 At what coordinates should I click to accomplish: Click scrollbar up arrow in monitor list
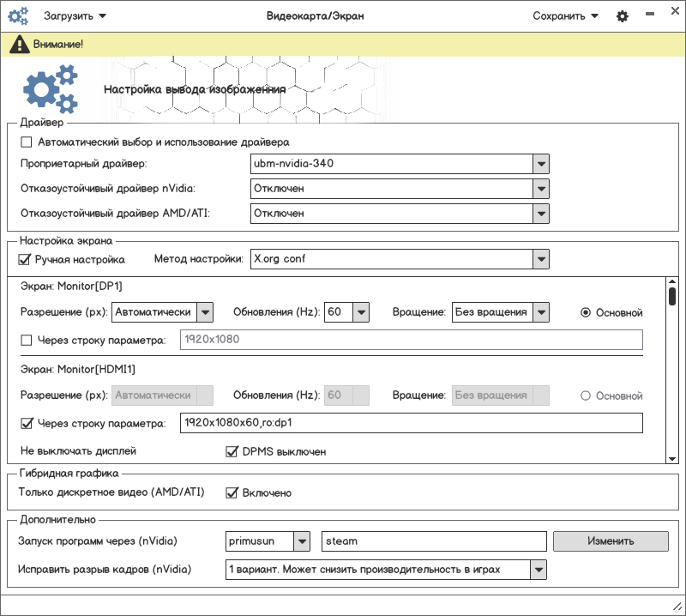pos(672,281)
